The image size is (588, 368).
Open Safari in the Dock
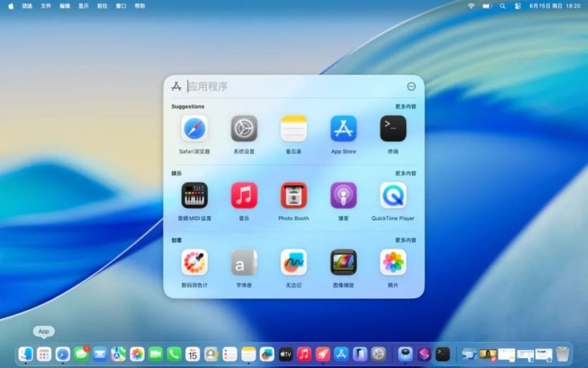tap(62, 354)
